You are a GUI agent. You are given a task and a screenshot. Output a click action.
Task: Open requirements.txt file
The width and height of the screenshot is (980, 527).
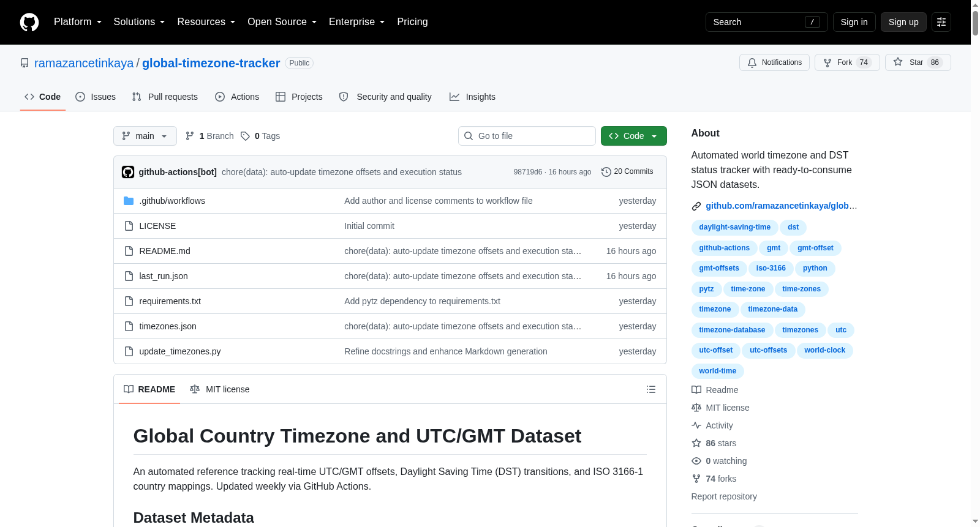[170, 301]
